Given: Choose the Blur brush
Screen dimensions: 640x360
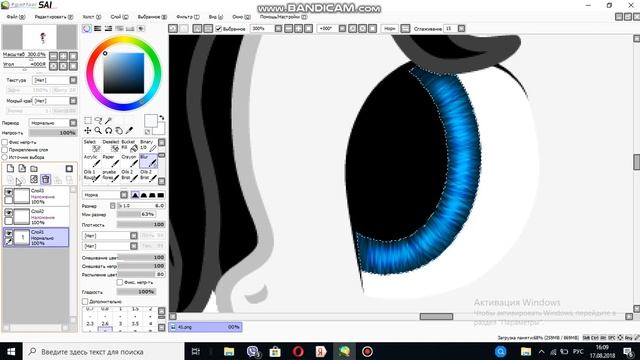Looking at the screenshot, I should click(148, 161).
